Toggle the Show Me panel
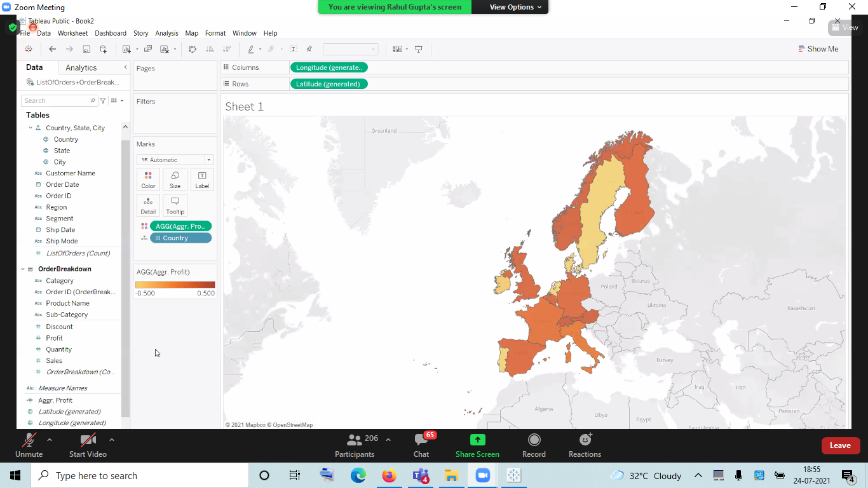868x488 pixels. [x=818, y=49]
